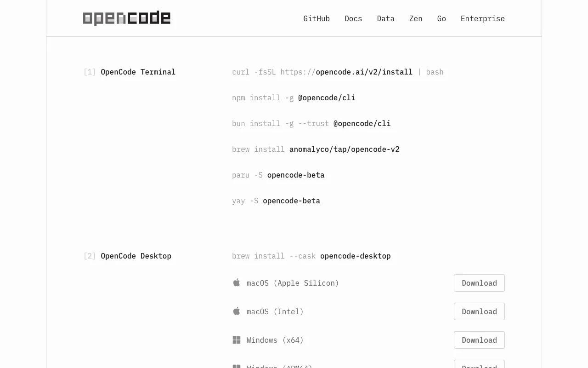Open the Zen nav link
The image size is (588, 368).
(x=416, y=18)
